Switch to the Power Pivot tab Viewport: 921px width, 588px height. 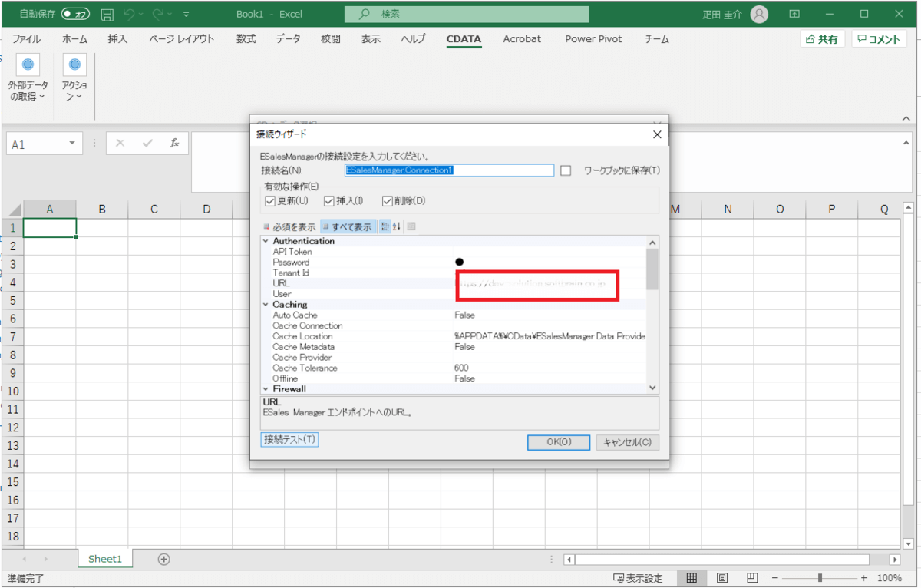[593, 39]
